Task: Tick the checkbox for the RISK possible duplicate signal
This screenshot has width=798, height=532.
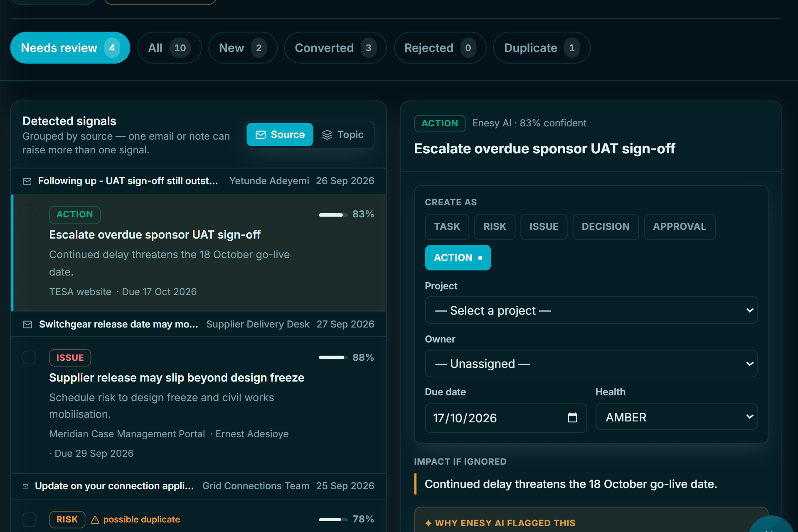Action: click(x=30, y=520)
